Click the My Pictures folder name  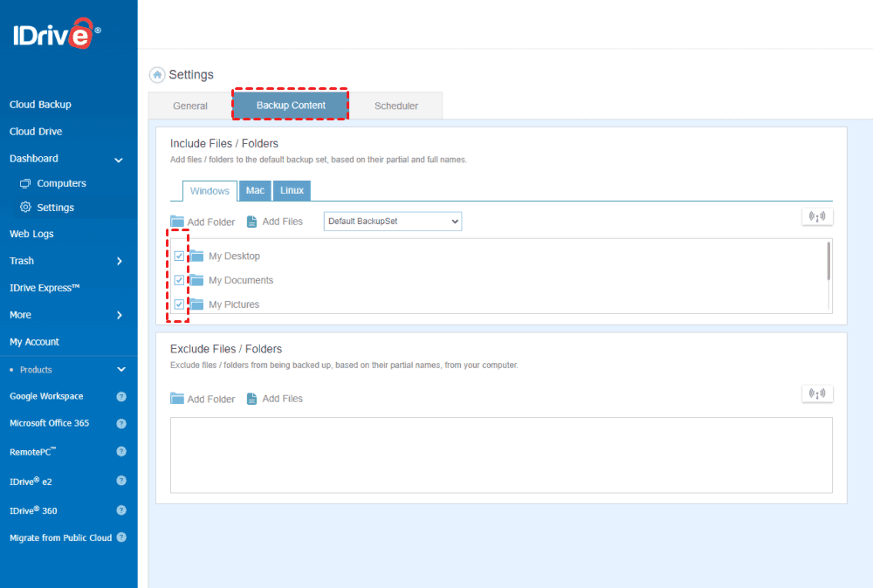pos(234,304)
